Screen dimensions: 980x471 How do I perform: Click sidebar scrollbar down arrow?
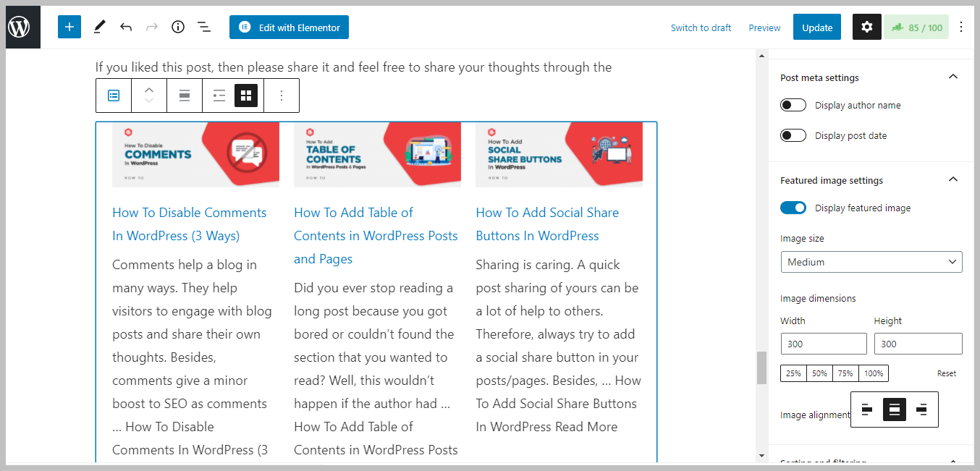(761, 456)
